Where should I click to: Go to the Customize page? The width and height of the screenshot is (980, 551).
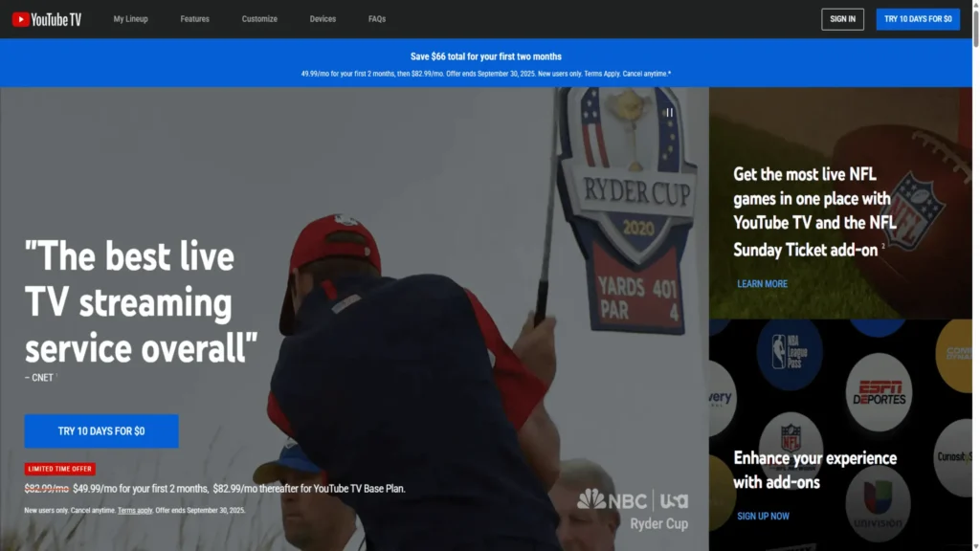[259, 19]
